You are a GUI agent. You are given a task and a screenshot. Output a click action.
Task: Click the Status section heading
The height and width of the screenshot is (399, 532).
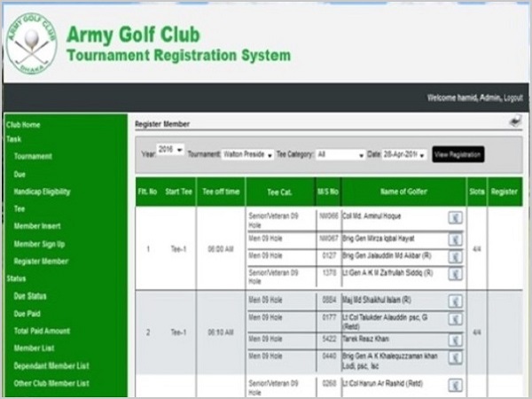(16, 278)
